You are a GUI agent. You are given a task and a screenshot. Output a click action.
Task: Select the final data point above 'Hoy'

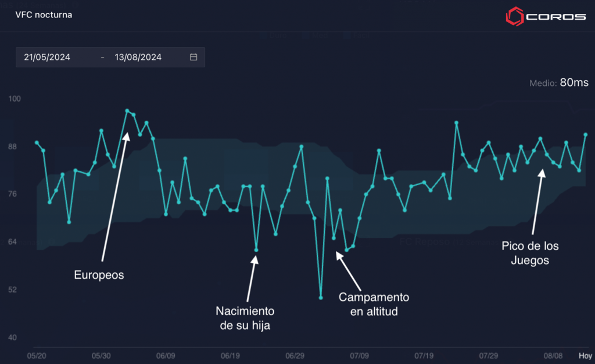point(586,135)
